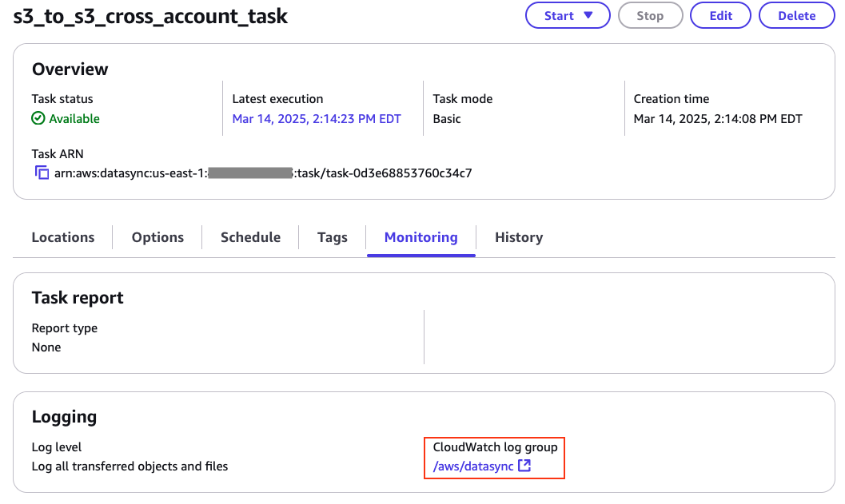Delete the s3_to_s3_cross_account_task
Viewport: 845px width, 504px height.
click(x=796, y=15)
